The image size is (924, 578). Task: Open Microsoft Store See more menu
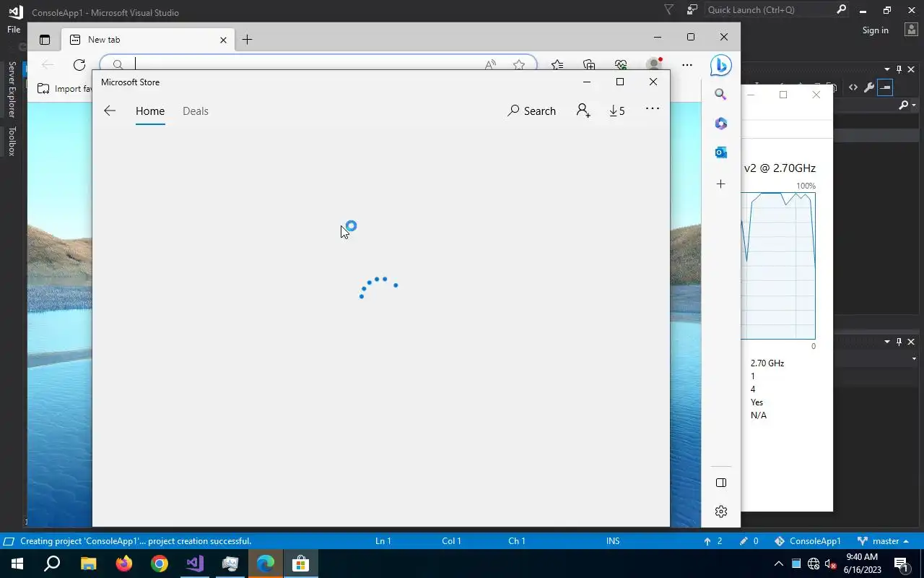click(653, 109)
